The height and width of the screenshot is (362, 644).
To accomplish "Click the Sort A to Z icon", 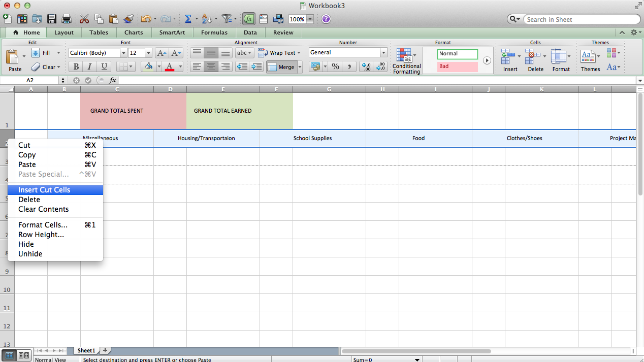I will point(206,19).
